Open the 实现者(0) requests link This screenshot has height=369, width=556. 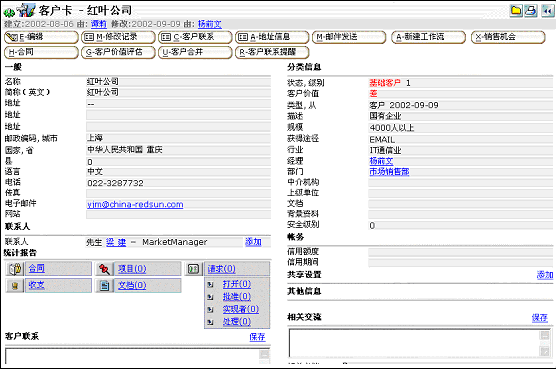pos(241,309)
